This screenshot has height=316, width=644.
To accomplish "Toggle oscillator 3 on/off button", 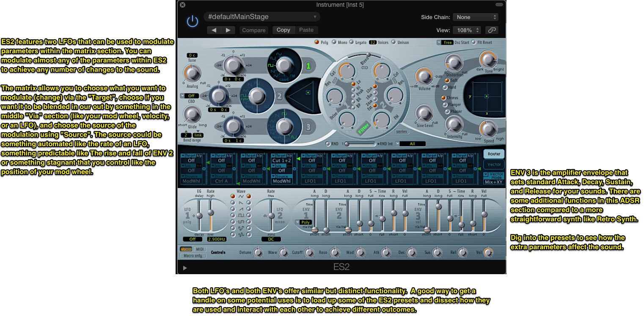I will click(x=308, y=127).
